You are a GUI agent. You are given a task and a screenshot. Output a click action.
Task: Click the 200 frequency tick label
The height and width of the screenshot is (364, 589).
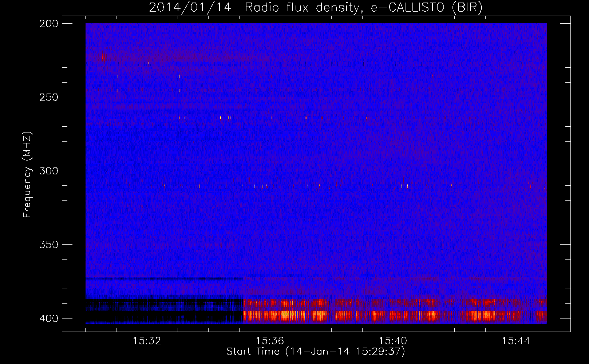coord(49,24)
